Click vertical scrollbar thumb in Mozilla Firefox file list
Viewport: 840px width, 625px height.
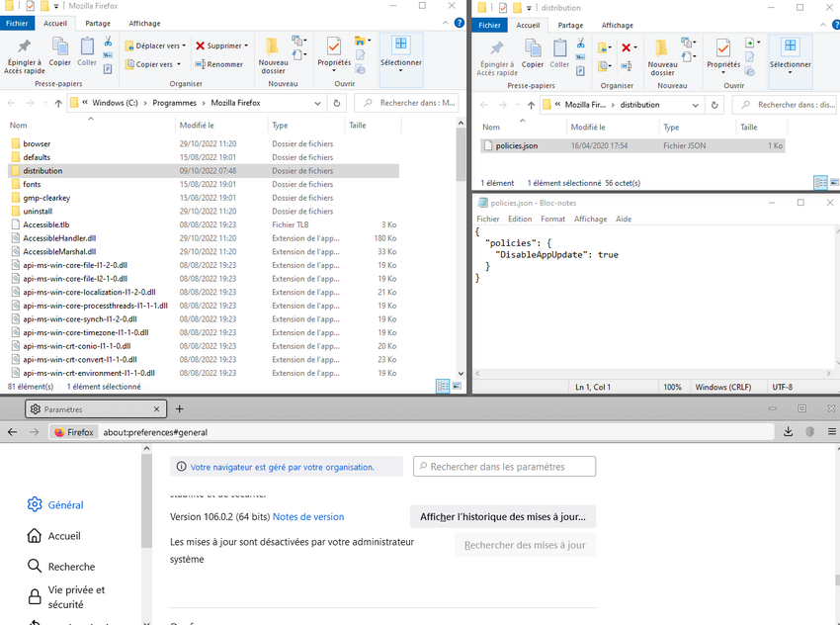(x=461, y=155)
